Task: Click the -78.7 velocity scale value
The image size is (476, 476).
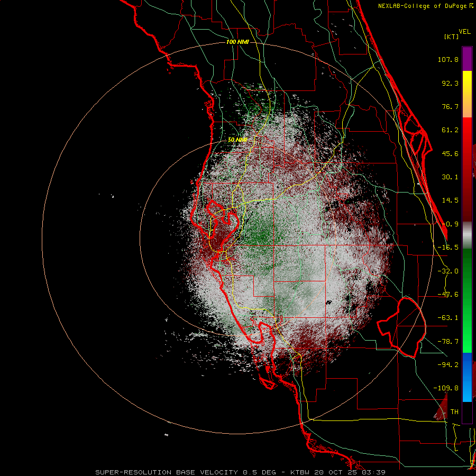Action: [448, 342]
